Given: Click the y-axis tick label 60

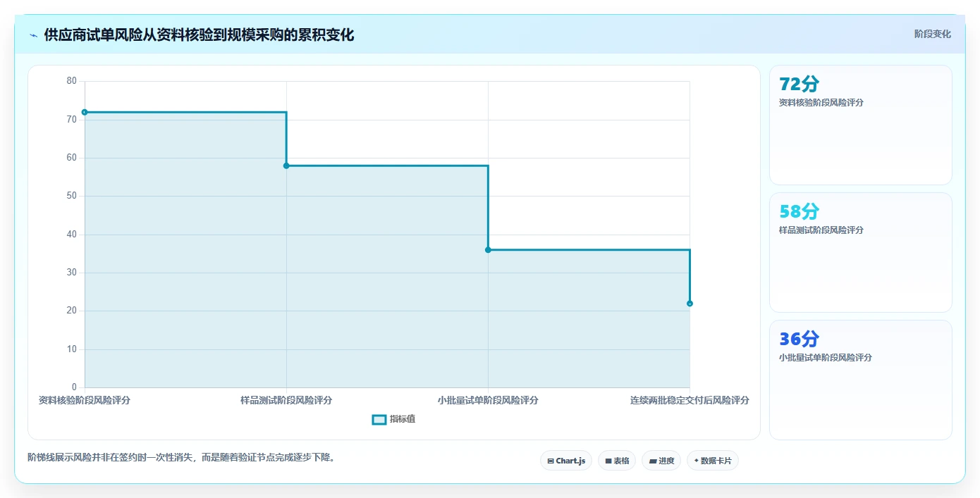Looking at the screenshot, I should [x=72, y=158].
